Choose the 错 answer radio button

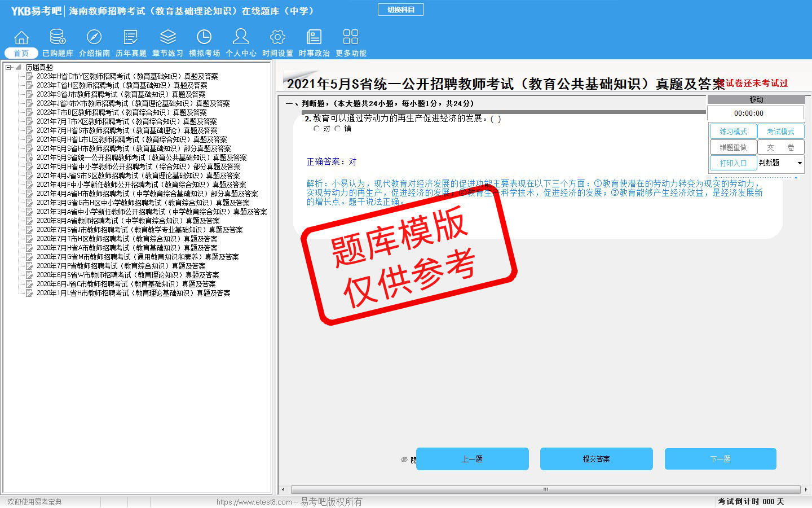(x=338, y=129)
